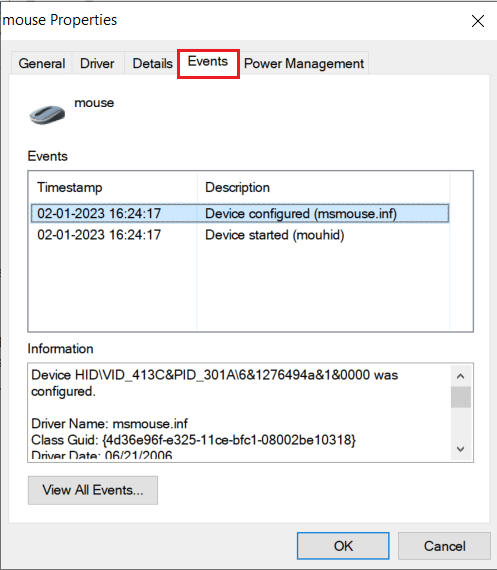Sort by the Description column header
This screenshot has height=570, width=497.
pyautogui.click(x=324, y=188)
